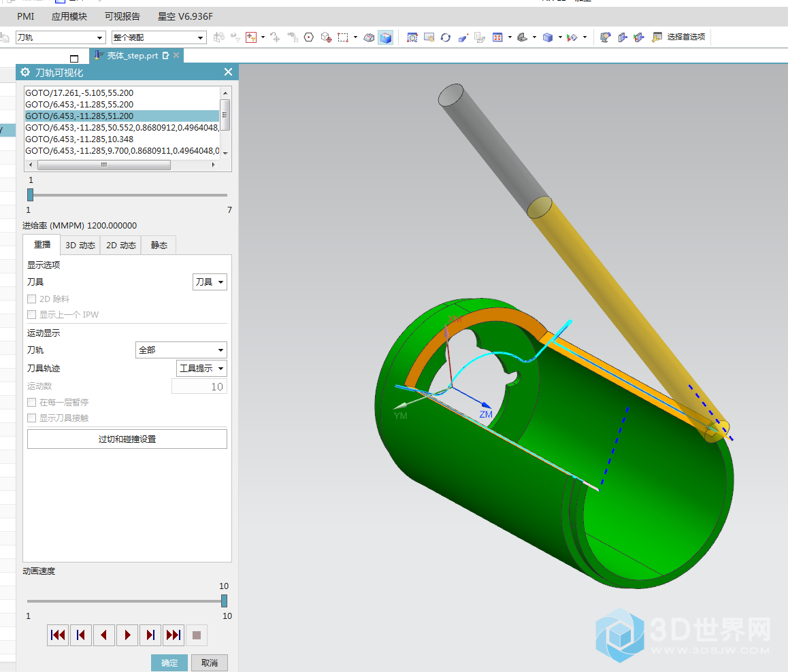The width and height of the screenshot is (788, 672).
Task: Rewind to the start of toolpath
Action: pyautogui.click(x=58, y=635)
